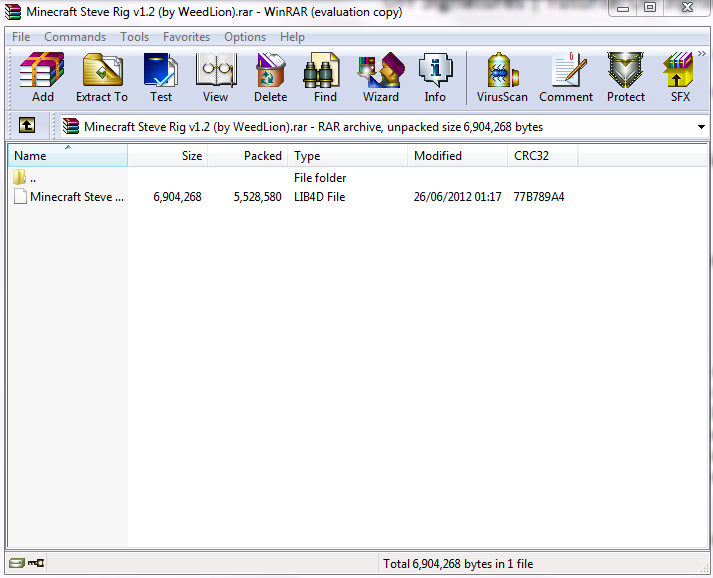Viewport: 713px width, 578px height.
Task: Run VirusScan on archive
Action: (502, 77)
